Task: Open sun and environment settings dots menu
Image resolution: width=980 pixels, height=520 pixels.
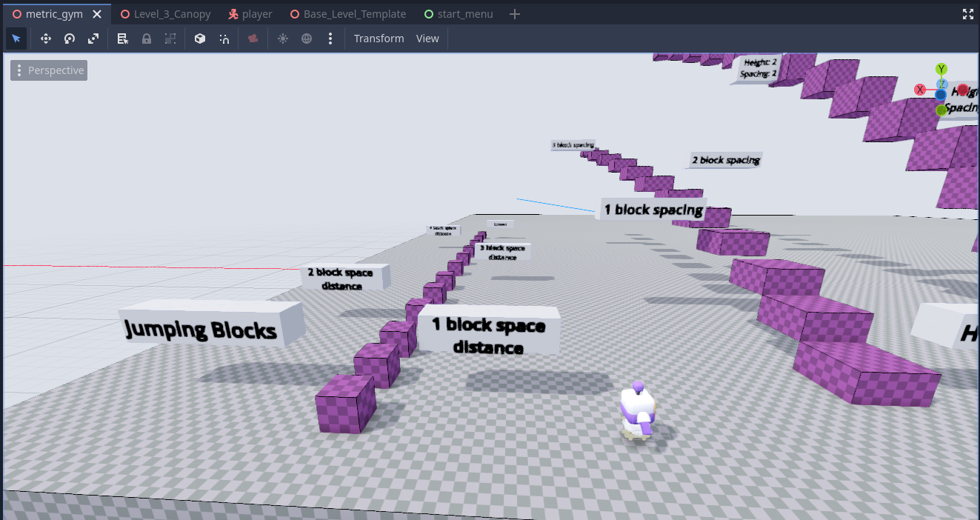Action: (330, 39)
